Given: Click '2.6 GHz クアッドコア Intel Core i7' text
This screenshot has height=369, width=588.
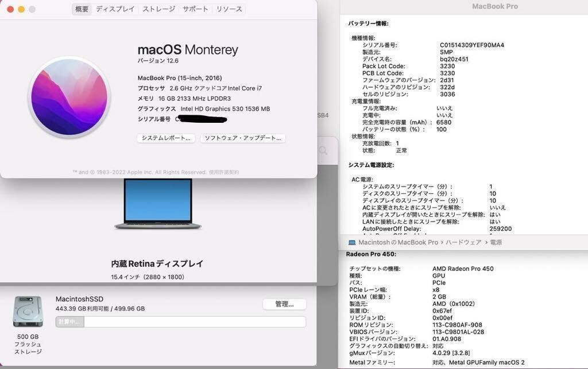Looking at the screenshot, I should coord(216,88).
